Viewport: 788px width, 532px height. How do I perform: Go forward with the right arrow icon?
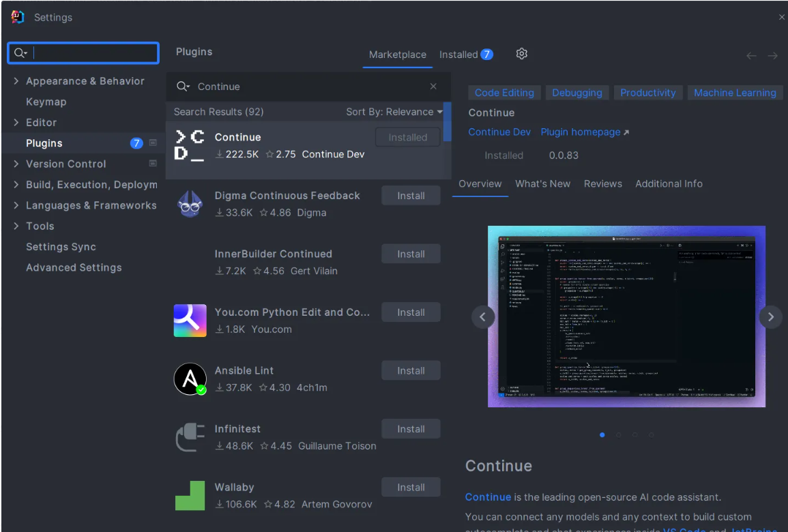[772, 56]
